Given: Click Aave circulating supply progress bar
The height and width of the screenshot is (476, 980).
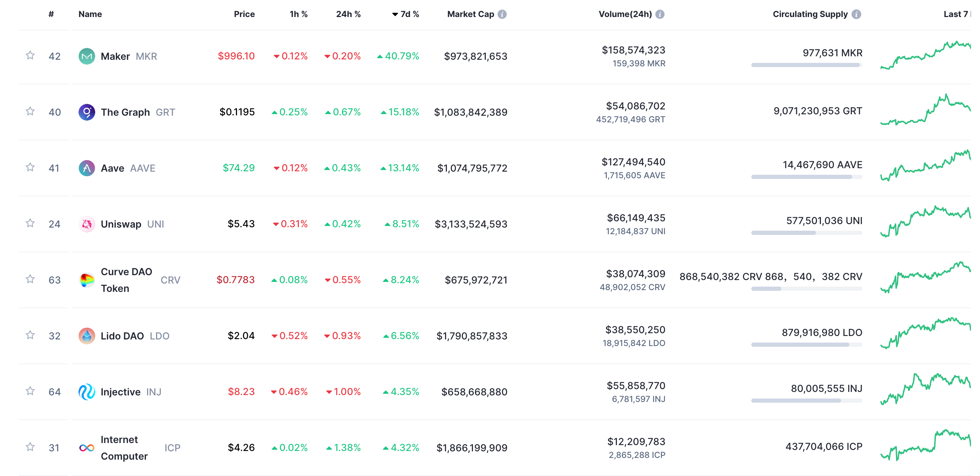Looking at the screenshot, I should point(807,177).
